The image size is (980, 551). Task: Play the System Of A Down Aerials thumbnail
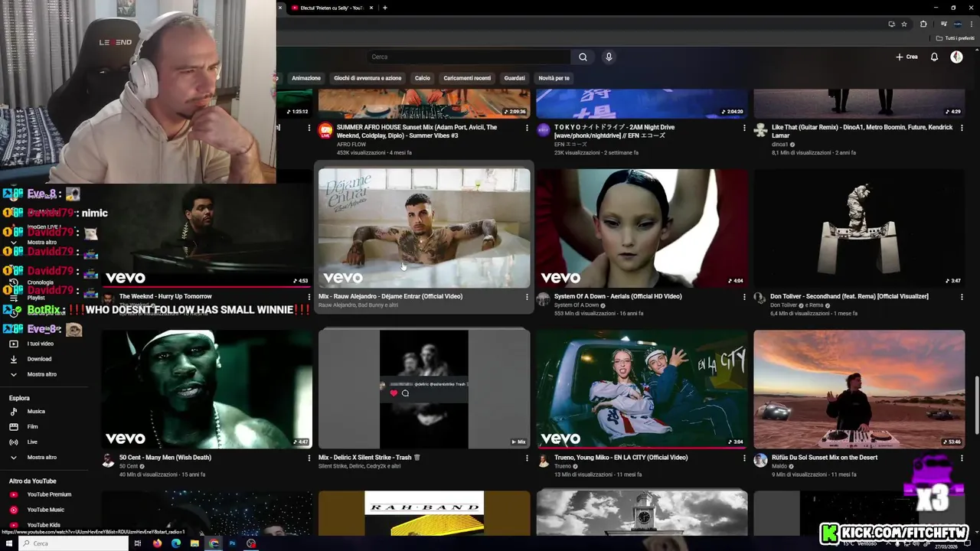click(x=642, y=228)
